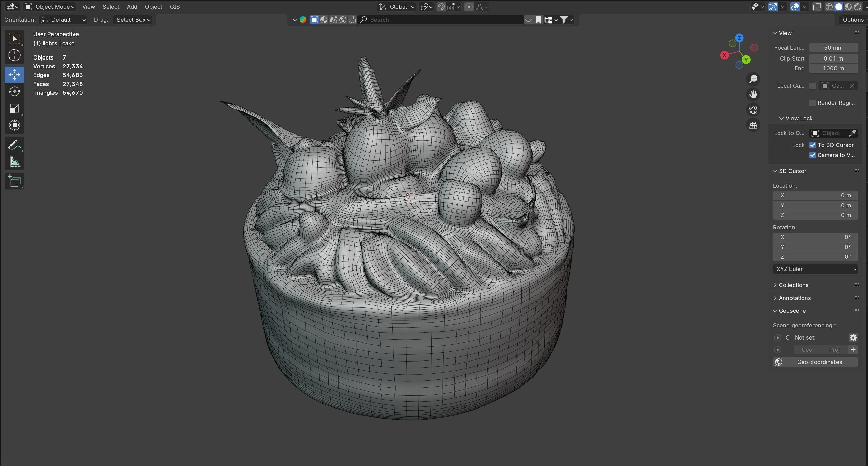The width and height of the screenshot is (868, 466).
Task: Click the Geo-coordinates button
Action: (815, 362)
